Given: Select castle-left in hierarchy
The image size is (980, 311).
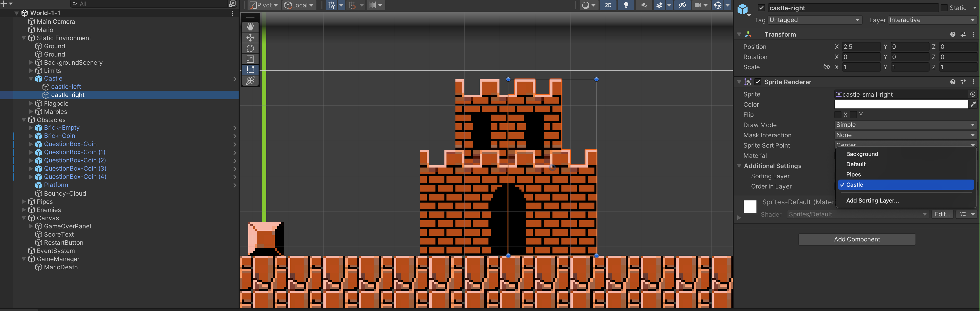Looking at the screenshot, I should click(x=66, y=87).
